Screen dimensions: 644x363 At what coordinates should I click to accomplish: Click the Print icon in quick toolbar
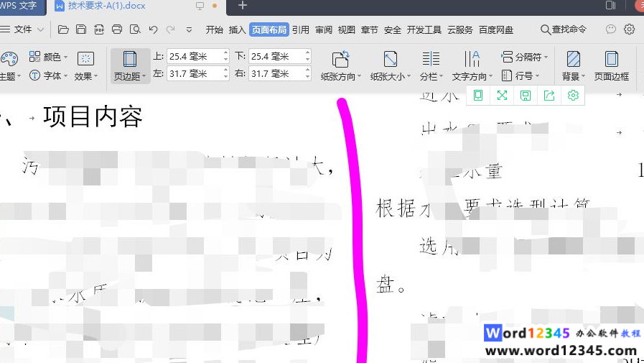pos(117,29)
